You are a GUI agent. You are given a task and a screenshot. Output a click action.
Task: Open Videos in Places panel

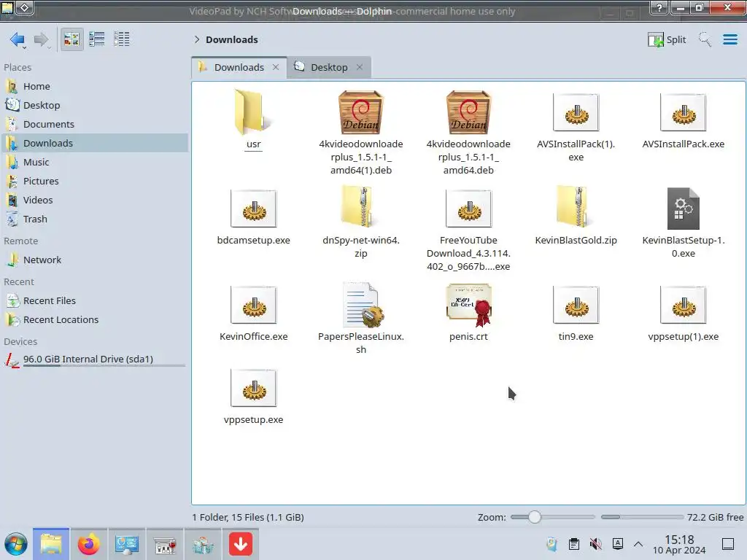tap(94, 201)
